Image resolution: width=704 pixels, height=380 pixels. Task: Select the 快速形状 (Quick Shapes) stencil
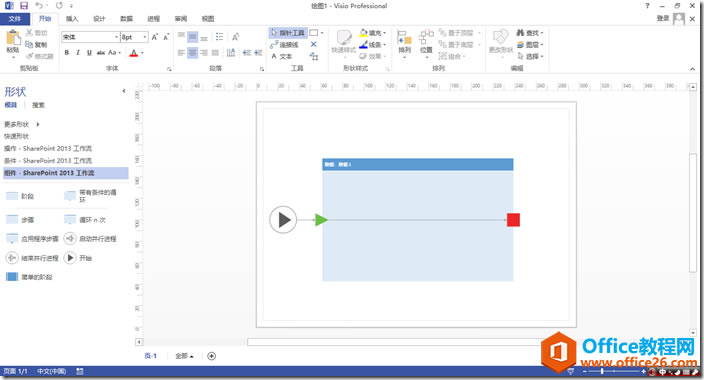pos(16,136)
